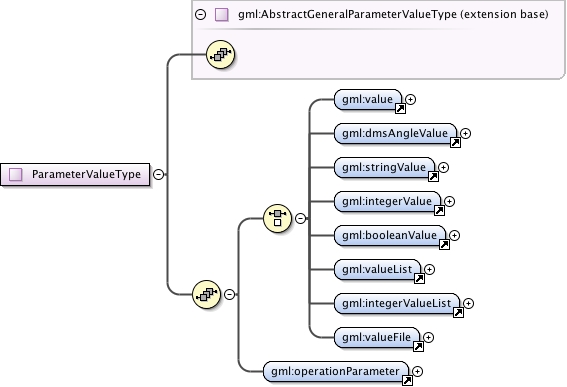Click the type icon beside gml:AbstractGeneralParameterValueType

[x=221, y=14]
